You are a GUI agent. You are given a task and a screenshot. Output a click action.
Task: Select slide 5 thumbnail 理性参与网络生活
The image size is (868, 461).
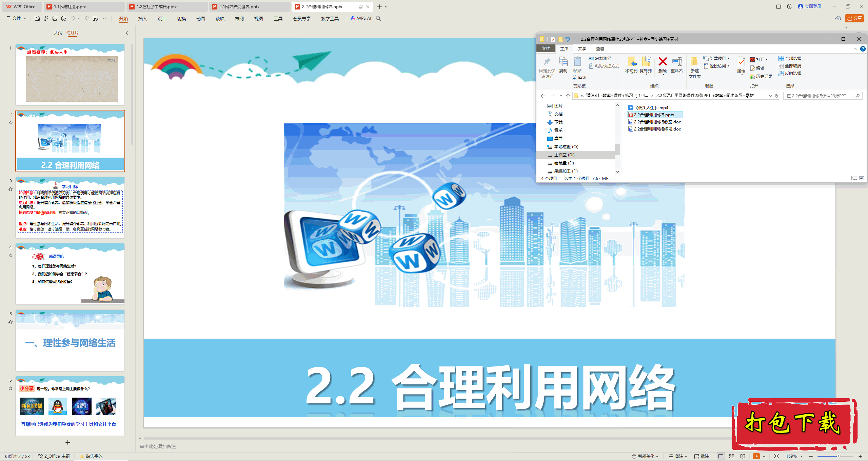(x=70, y=340)
